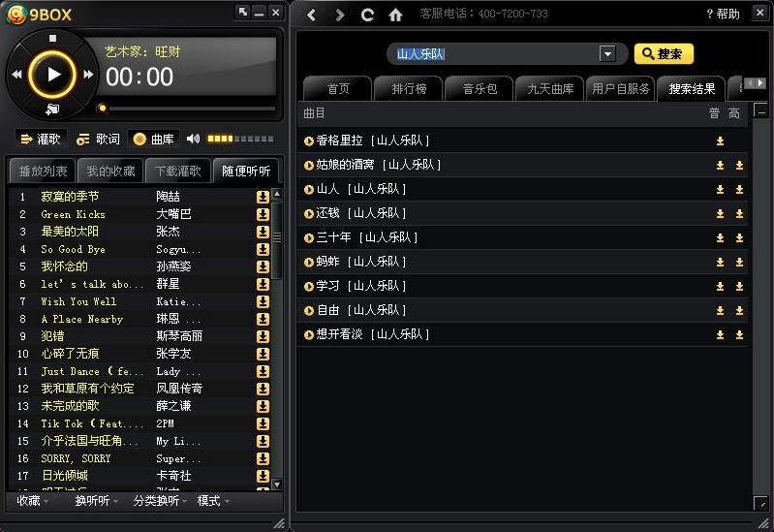Download the Green Kicks track
Image resolution: width=774 pixels, height=532 pixels.
point(263,214)
